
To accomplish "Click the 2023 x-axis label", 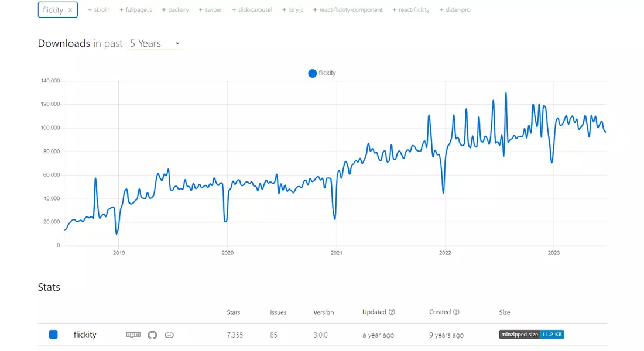I will tap(554, 253).
